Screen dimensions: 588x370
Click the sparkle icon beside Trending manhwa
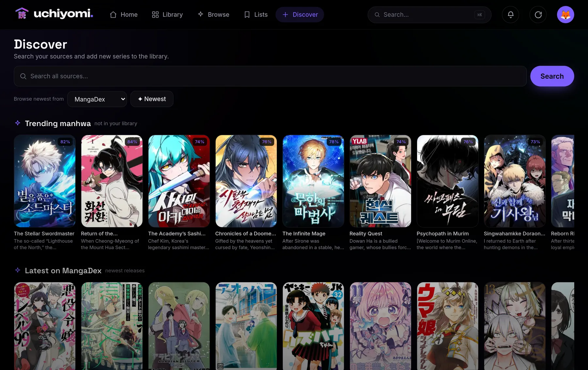pos(18,123)
